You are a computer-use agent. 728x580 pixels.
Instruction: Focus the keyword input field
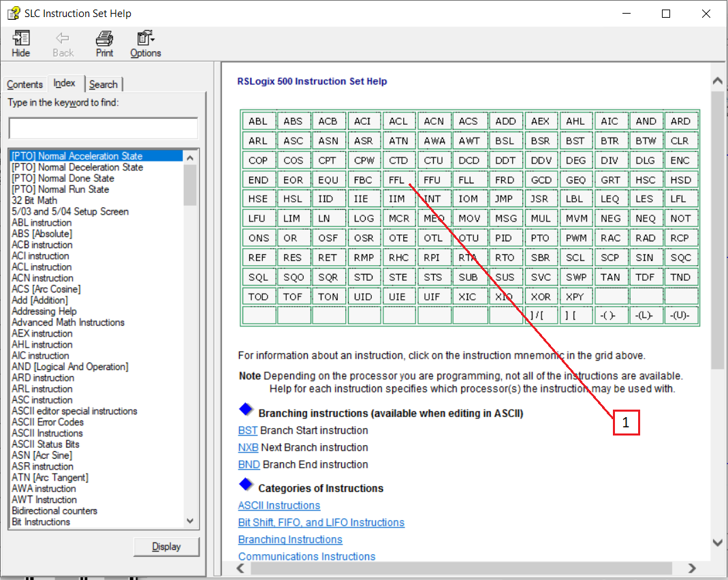click(x=104, y=128)
